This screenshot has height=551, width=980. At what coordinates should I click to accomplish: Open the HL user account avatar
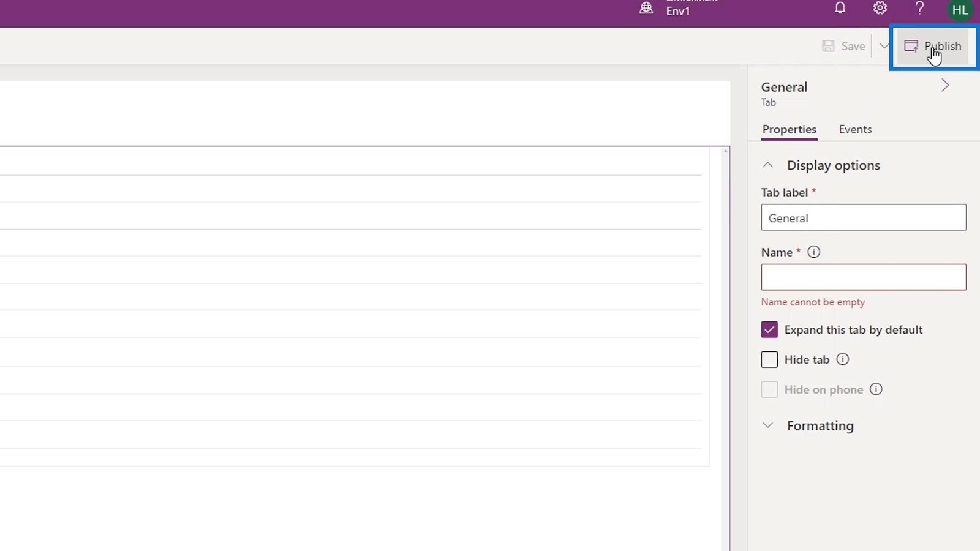960,10
